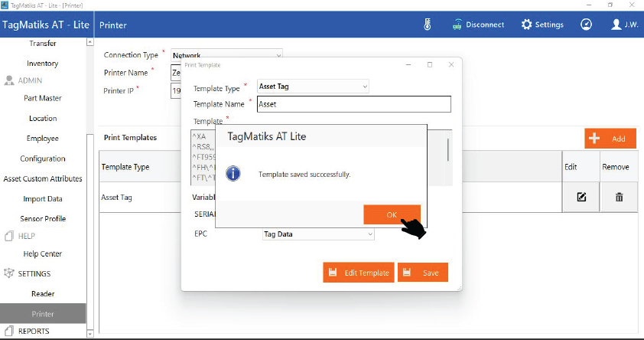
Task: Click the edit pencil icon for Asset Tag
Action: (x=581, y=197)
